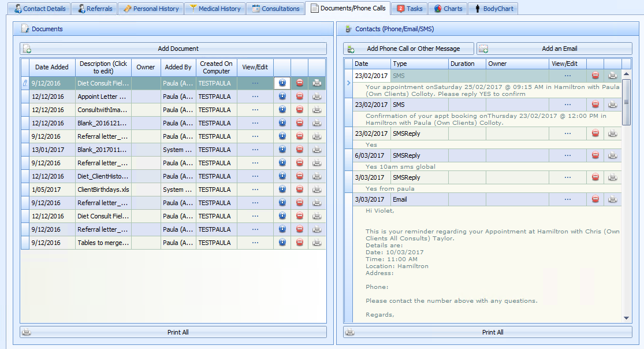Go to the Medical History tab
The image size is (644, 349).
[215, 9]
